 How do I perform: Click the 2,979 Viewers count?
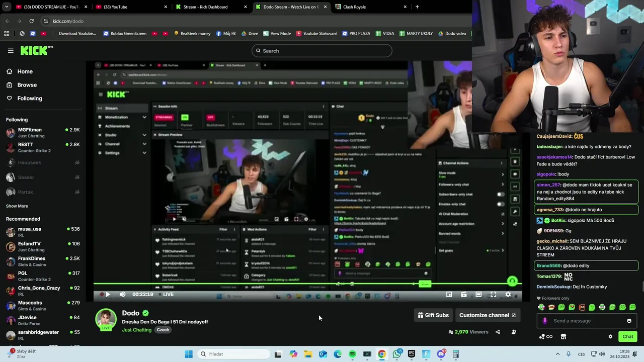468,332
